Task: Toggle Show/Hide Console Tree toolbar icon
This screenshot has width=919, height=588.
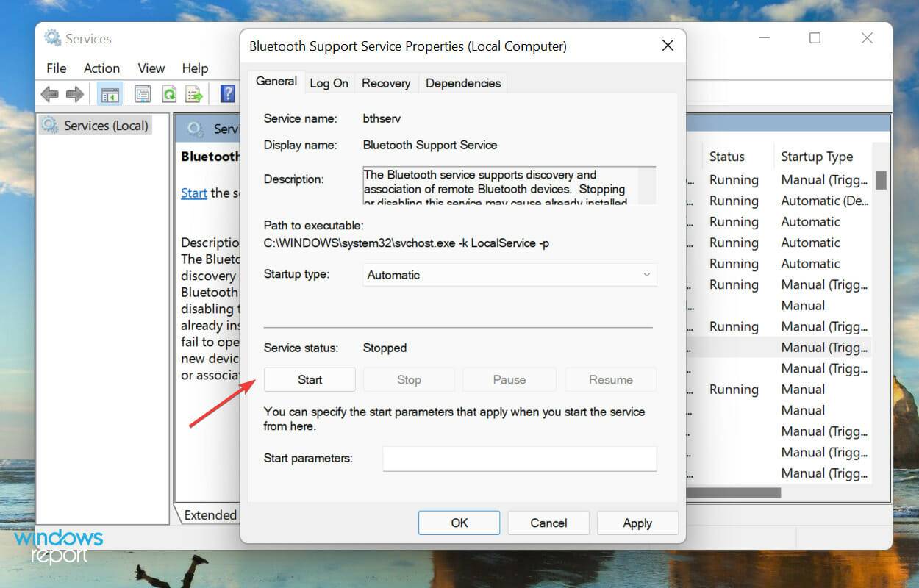Action: 110,94
